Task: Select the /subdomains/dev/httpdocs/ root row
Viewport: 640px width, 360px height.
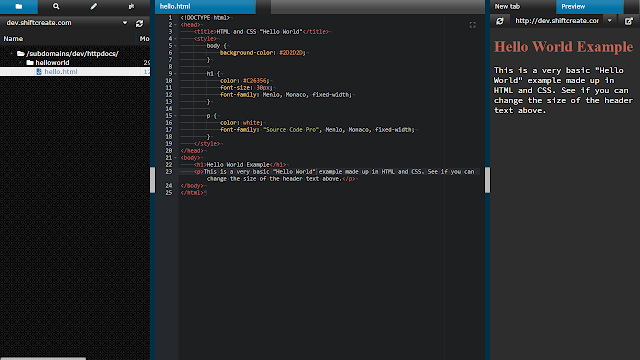Action: tap(75, 53)
